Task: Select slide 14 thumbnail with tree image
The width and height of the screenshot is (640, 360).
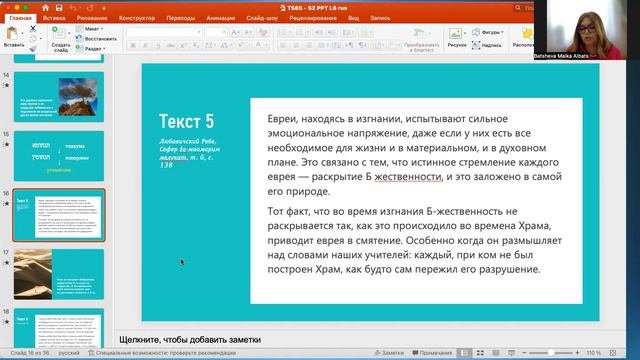Action: 59,97
